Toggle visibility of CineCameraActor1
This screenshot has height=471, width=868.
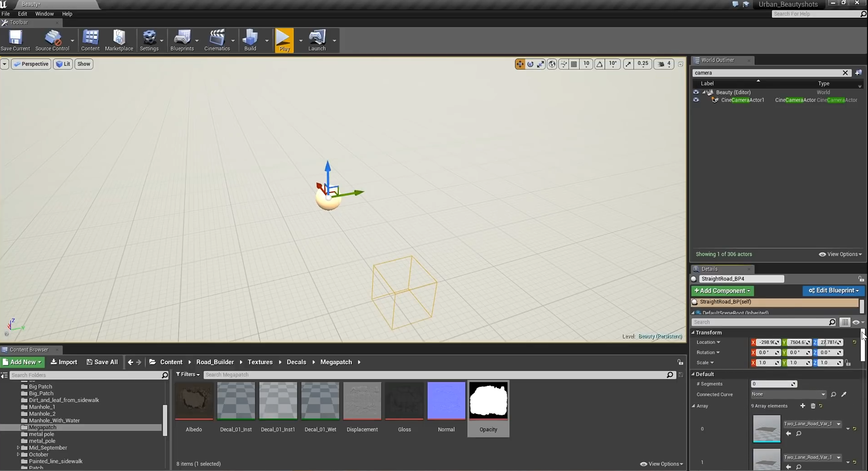(696, 100)
